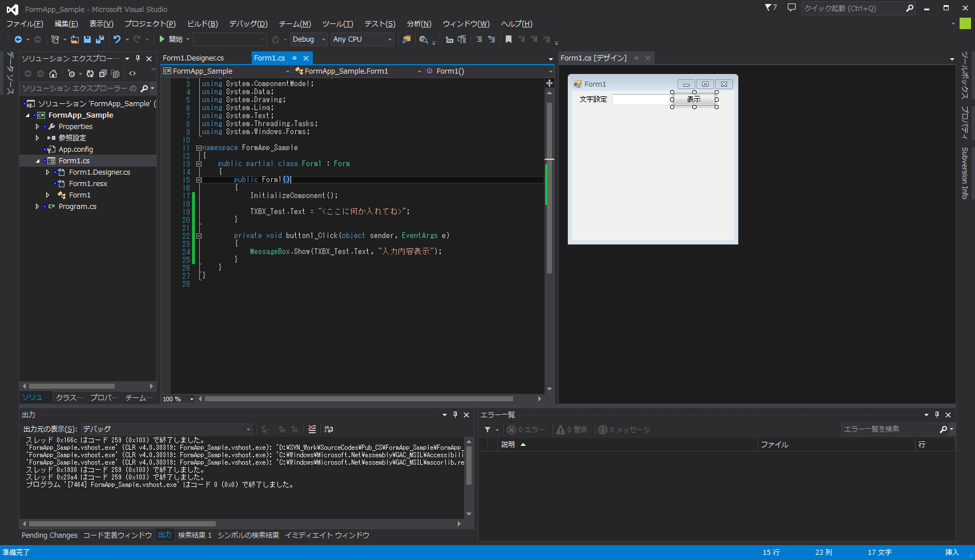Click Show All Files icon in Solution Explorer

point(115,74)
